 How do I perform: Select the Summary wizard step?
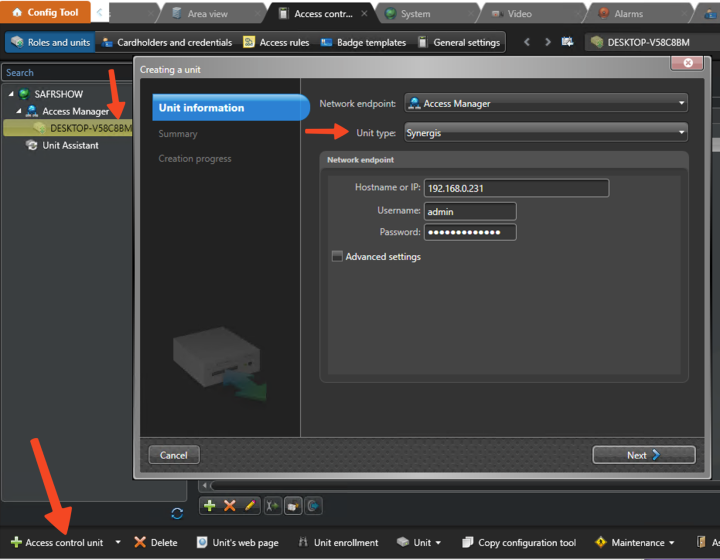click(x=178, y=134)
